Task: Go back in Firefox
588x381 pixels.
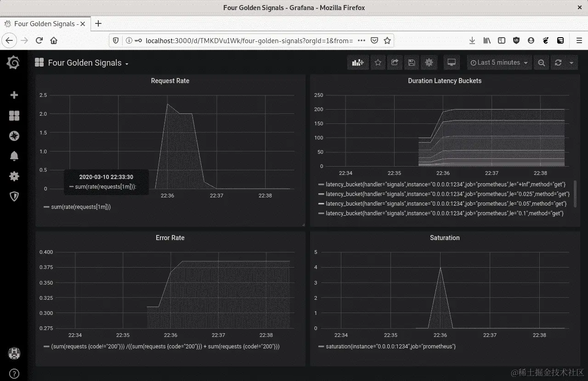Action: tap(9, 40)
